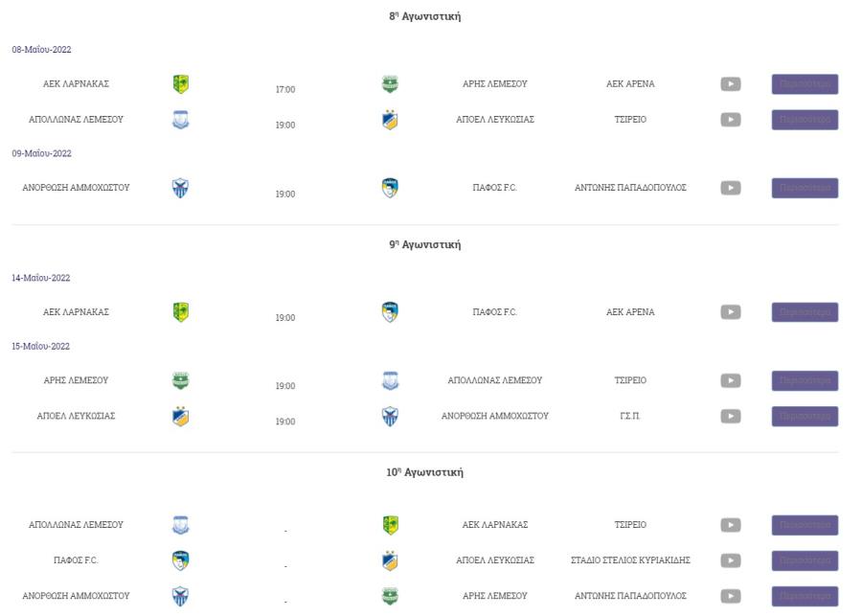Play video for ΑΝΟΡΘΩΣΗ vs ΑΡΗΣ 10th round
Image resolution: width=862 pixels, height=616 pixels.
(731, 596)
